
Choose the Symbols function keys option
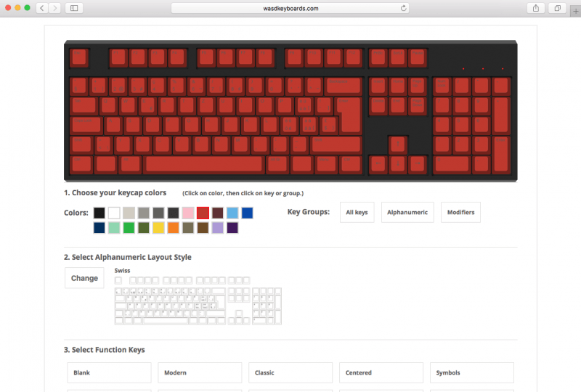click(x=471, y=372)
